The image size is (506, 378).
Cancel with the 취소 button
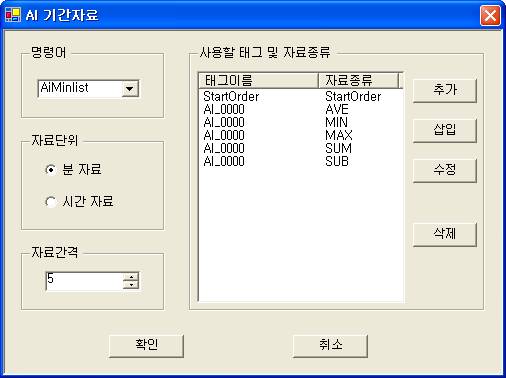coord(330,346)
